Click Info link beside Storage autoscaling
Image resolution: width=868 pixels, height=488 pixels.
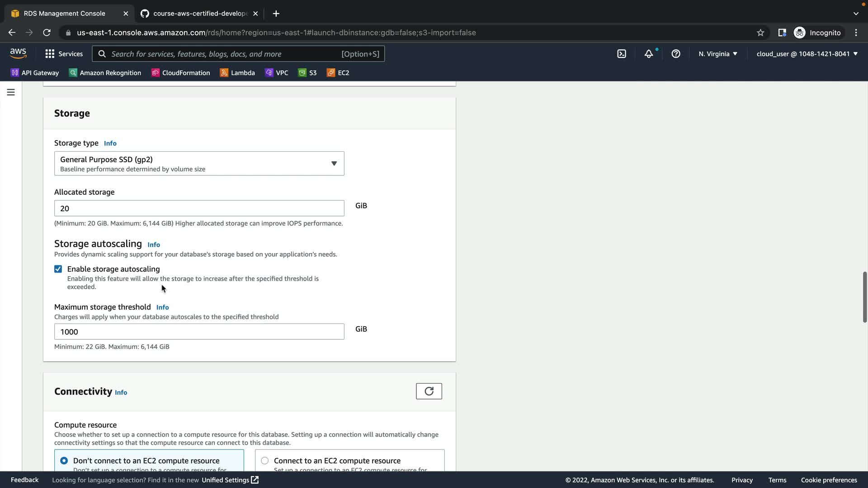click(x=154, y=244)
